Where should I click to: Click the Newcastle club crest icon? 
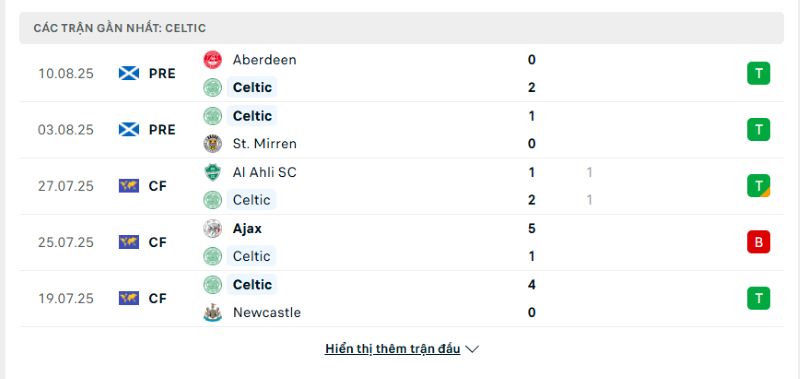pyautogui.click(x=213, y=312)
